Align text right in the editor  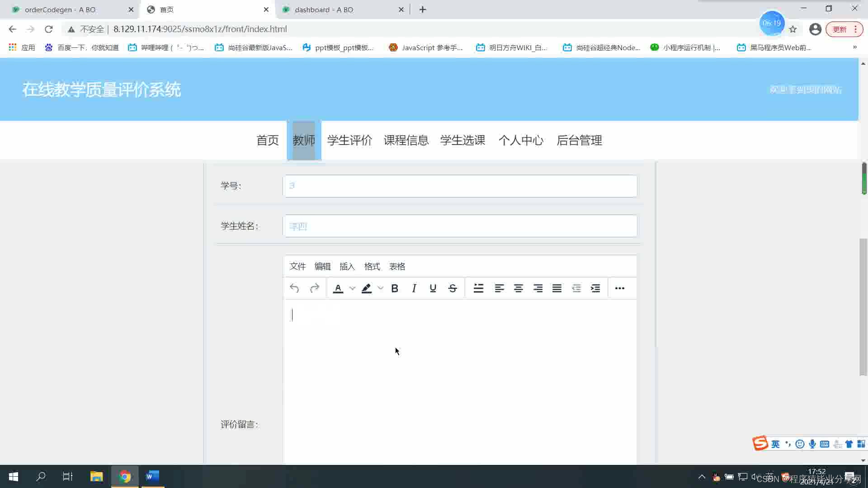(x=538, y=288)
